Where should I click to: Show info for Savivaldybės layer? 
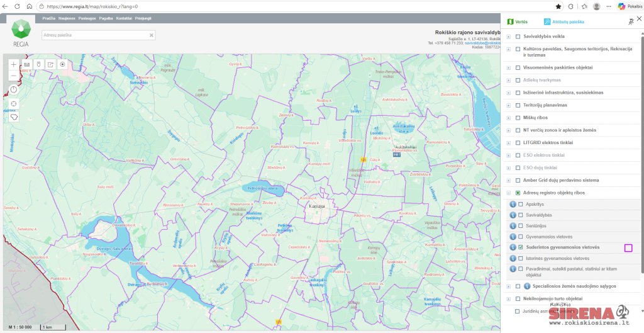tap(513, 215)
